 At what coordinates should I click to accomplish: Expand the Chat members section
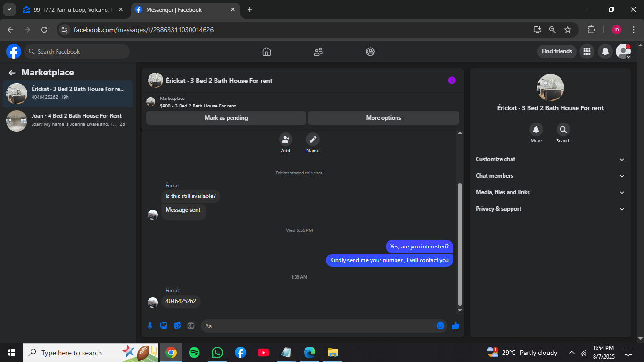click(x=550, y=176)
